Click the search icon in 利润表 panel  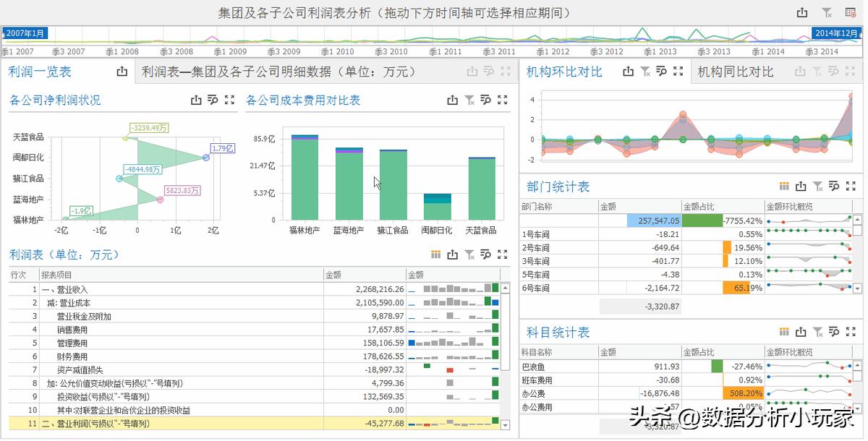coord(486,254)
